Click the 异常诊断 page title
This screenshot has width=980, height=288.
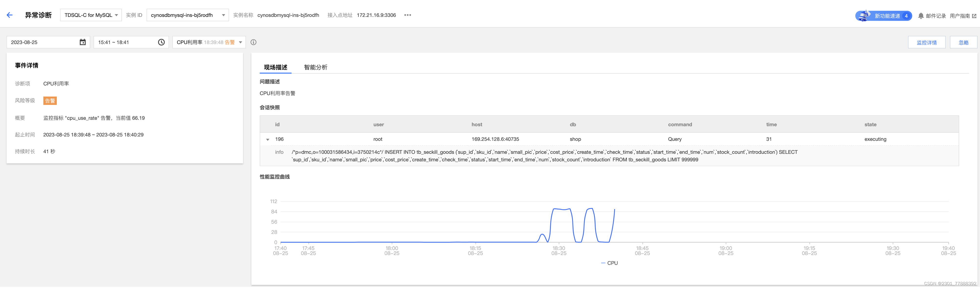(38, 15)
